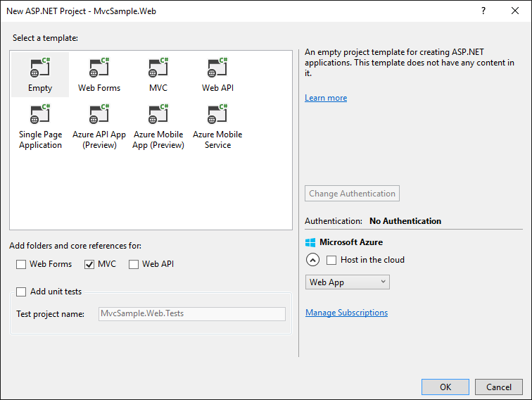The image size is (532, 400).
Task: Click the template description text
Action: click(x=410, y=63)
